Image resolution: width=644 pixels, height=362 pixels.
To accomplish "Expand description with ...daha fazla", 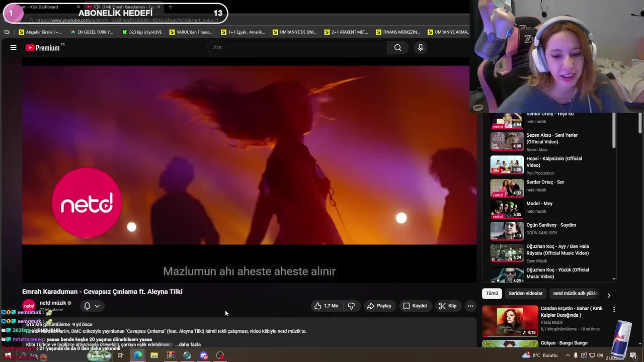I will pos(188,344).
